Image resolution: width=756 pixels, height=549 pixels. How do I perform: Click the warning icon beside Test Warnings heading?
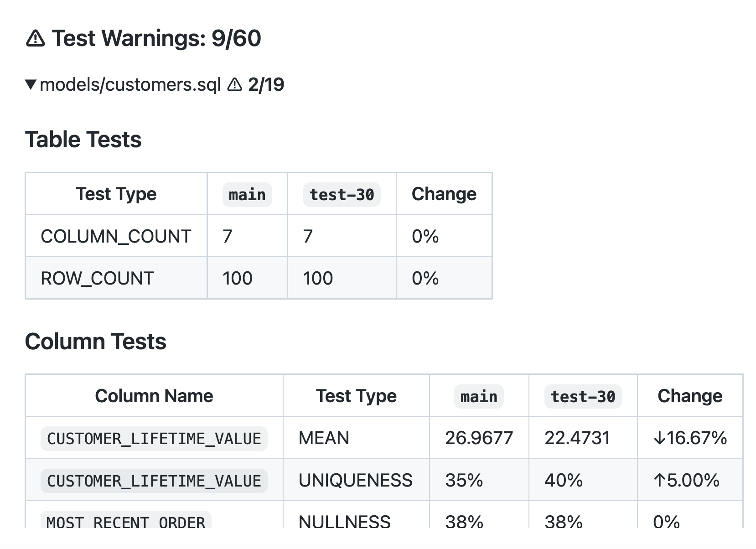pyautogui.click(x=35, y=38)
